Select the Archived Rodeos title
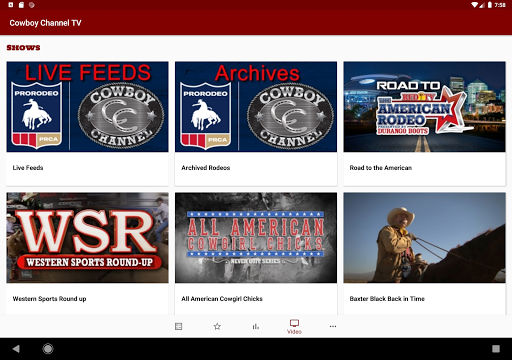Screen dimensions: 512x360 click(x=206, y=168)
